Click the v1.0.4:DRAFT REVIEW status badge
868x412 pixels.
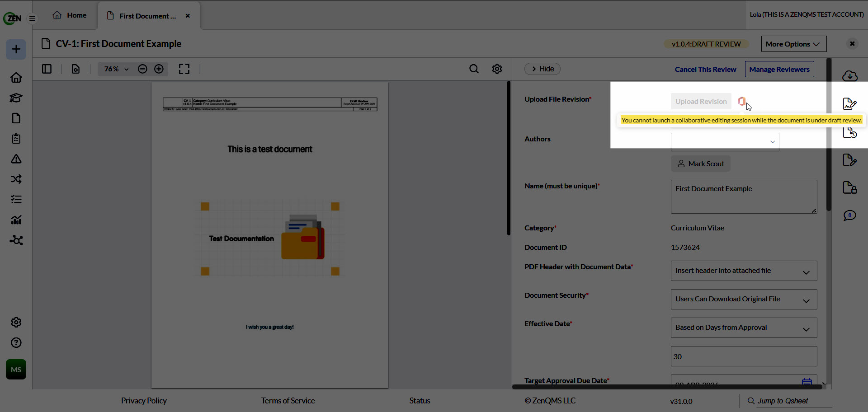706,44
